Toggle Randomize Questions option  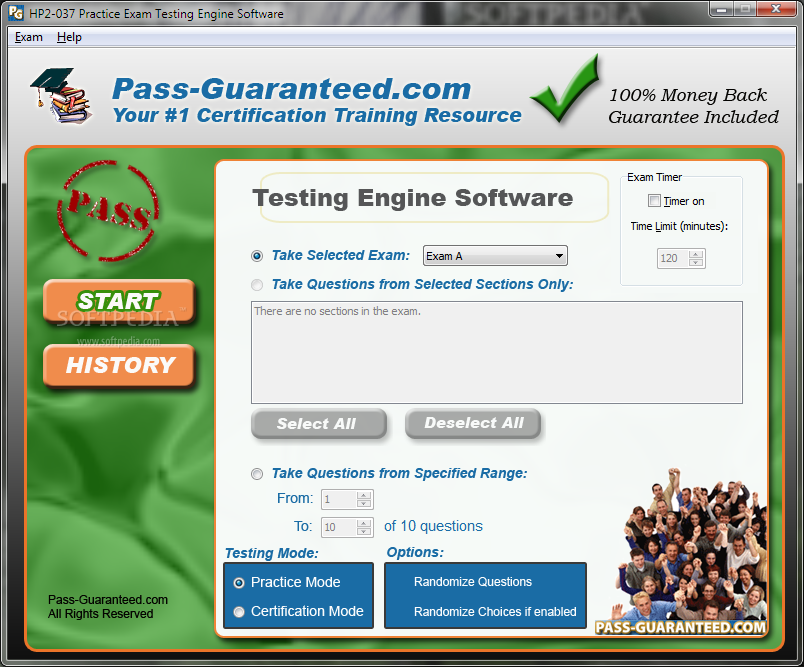[x=472, y=582]
